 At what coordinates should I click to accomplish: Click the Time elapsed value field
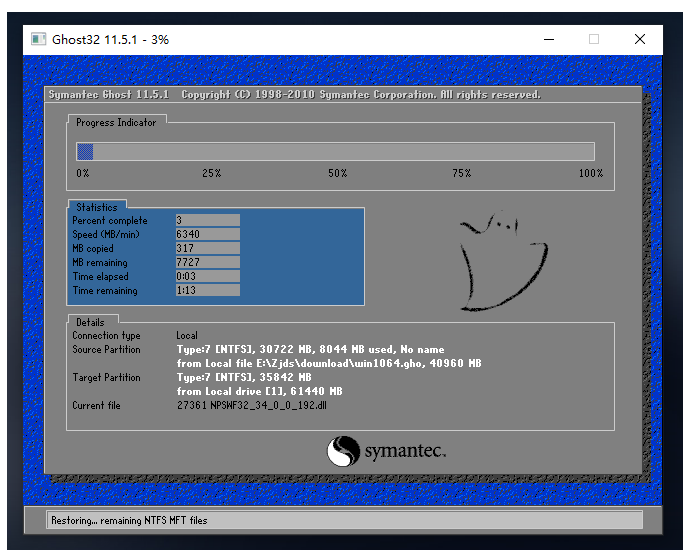click(207, 276)
